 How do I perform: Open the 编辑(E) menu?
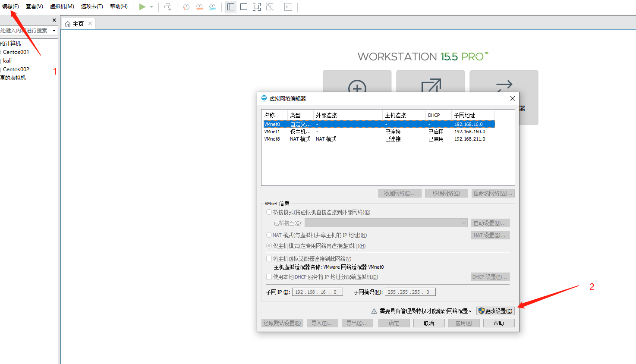click(10, 6)
